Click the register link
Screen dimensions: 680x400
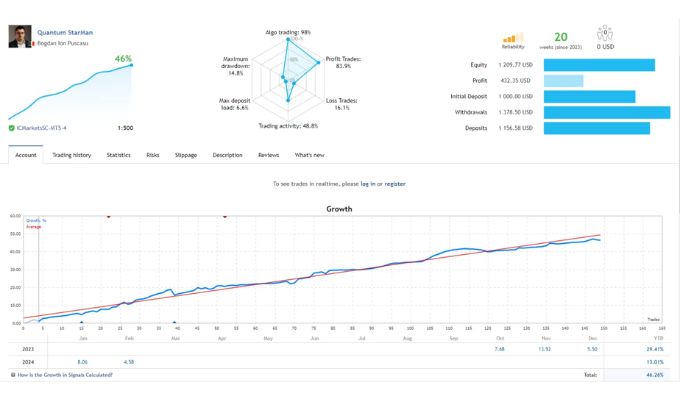click(395, 184)
